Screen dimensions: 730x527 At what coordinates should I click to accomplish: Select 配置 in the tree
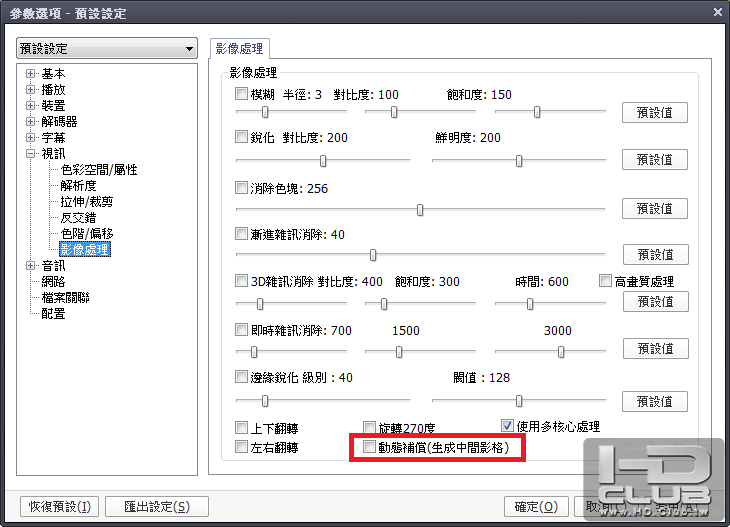pos(53,314)
